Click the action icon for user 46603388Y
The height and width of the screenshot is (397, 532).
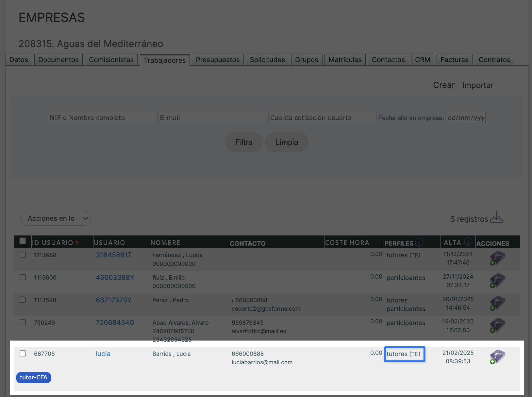(497, 281)
